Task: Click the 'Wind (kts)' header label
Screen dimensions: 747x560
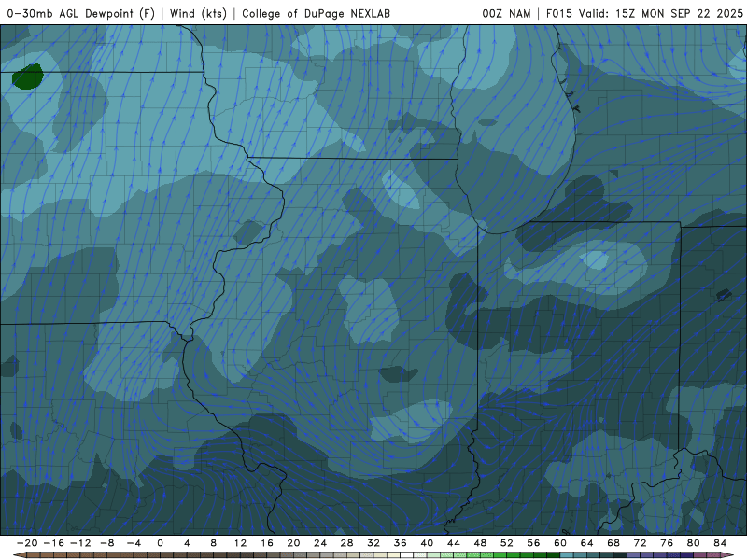Action: pos(198,14)
